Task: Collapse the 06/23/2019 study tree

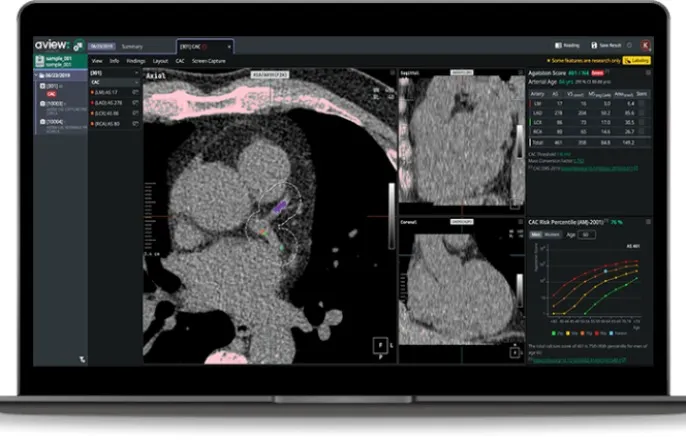Action: point(36,76)
